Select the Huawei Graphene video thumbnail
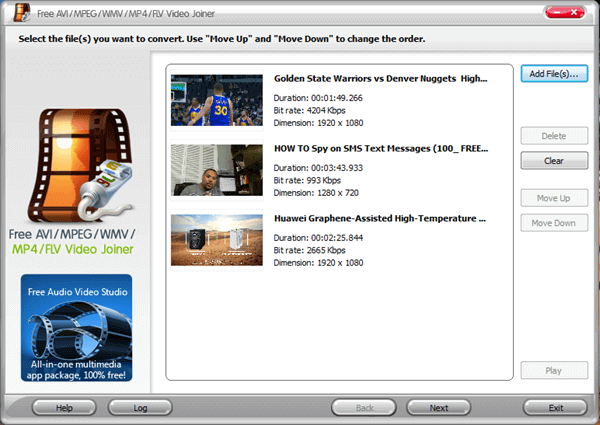The image size is (600, 425). pos(217,240)
